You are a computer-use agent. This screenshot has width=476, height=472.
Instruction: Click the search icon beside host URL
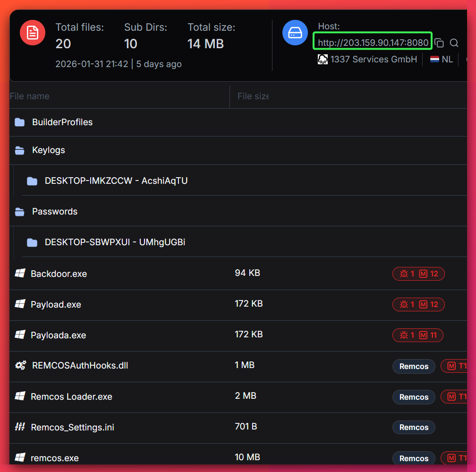[x=454, y=43]
